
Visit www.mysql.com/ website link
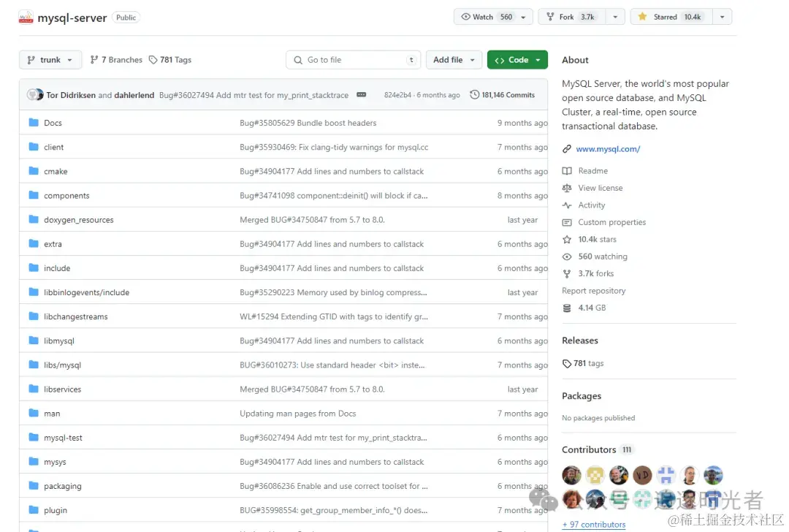coord(608,149)
